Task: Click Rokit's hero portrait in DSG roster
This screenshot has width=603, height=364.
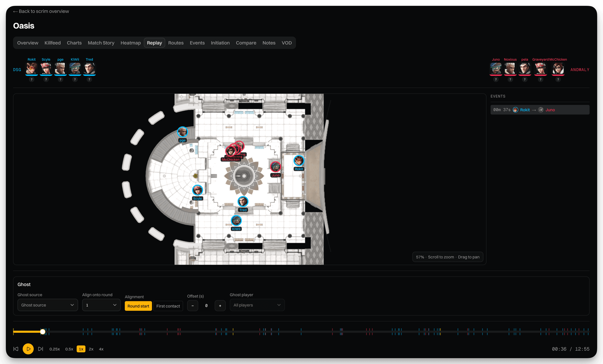Action: 32,69
